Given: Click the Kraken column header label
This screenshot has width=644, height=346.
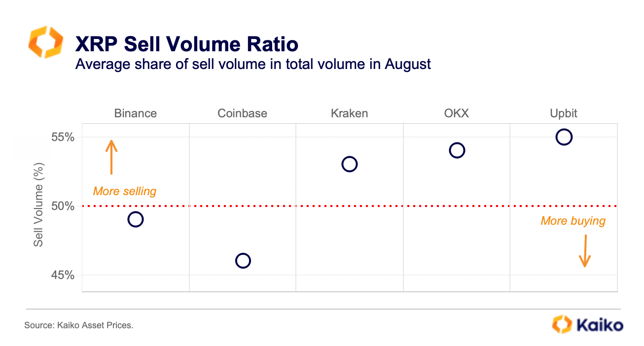Looking at the screenshot, I should pos(350,113).
